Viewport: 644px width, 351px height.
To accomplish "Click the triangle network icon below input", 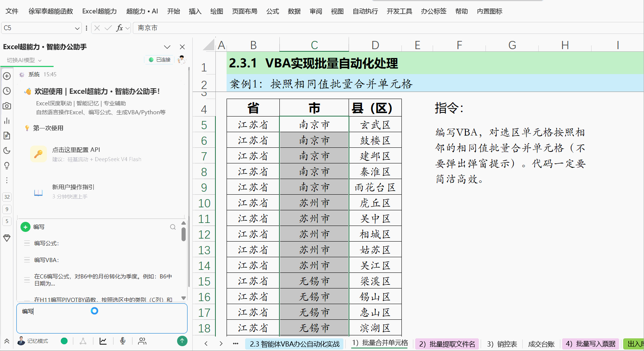I will 83,341.
